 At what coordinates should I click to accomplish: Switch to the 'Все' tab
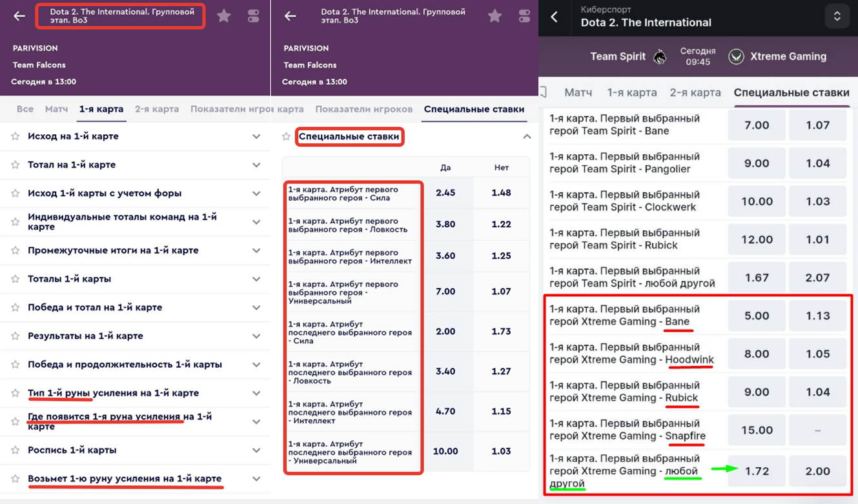[x=25, y=109]
